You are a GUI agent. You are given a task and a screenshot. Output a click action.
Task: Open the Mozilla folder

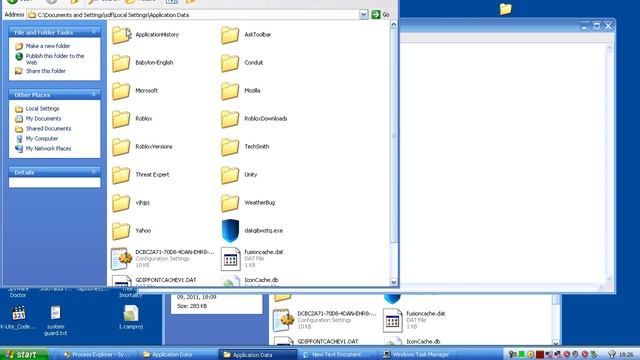240,91
